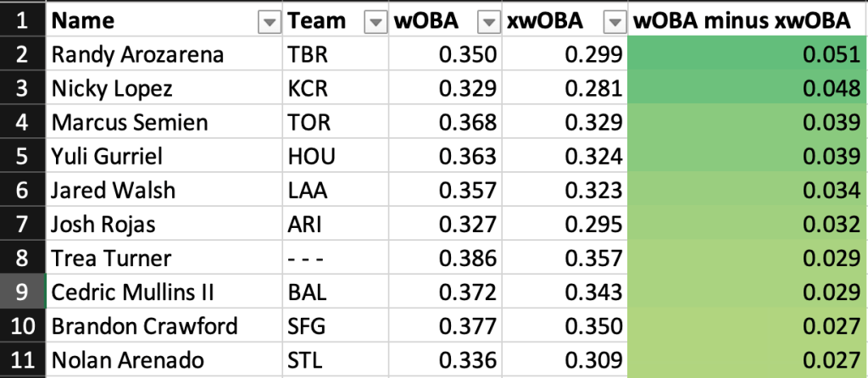868x378 pixels.
Task: Open the Name column filter dropdown
Action: [x=269, y=21]
